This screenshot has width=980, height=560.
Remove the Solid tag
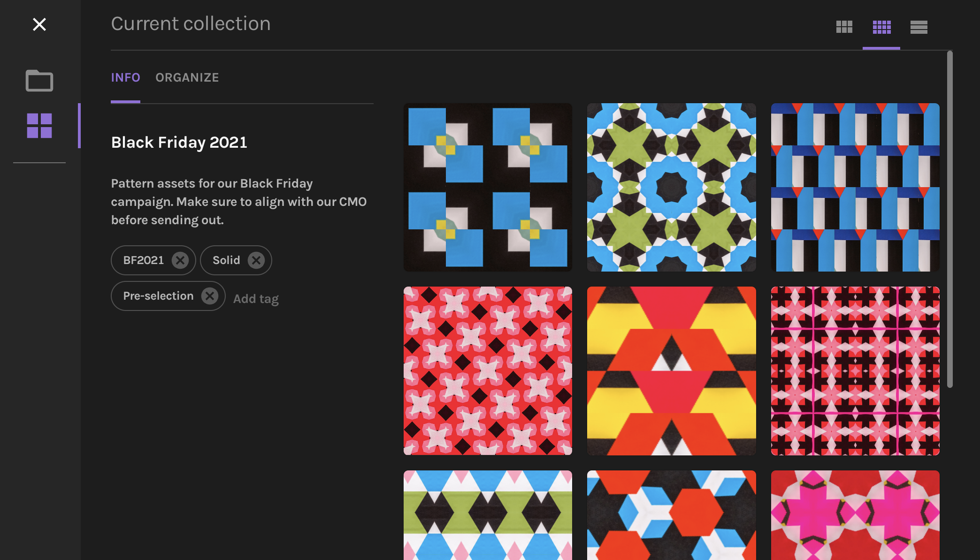pyautogui.click(x=256, y=260)
